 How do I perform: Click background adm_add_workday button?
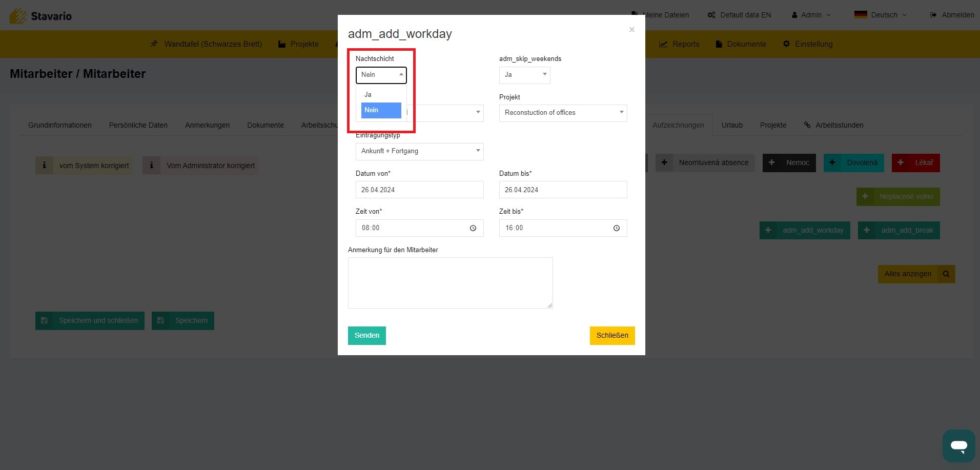805,230
